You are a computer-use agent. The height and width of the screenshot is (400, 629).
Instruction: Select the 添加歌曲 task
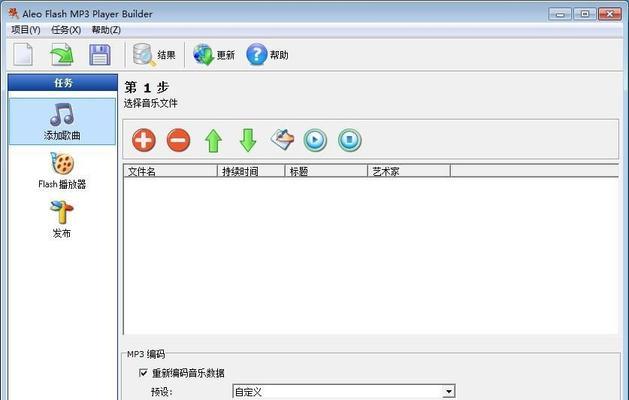[x=62, y=122]
